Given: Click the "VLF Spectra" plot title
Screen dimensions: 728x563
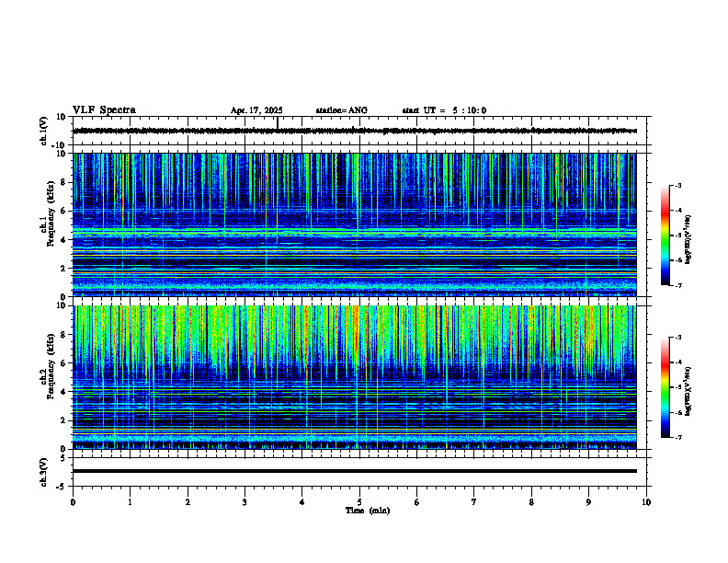Looking at the screenshot, I should (x=104, y=109).
